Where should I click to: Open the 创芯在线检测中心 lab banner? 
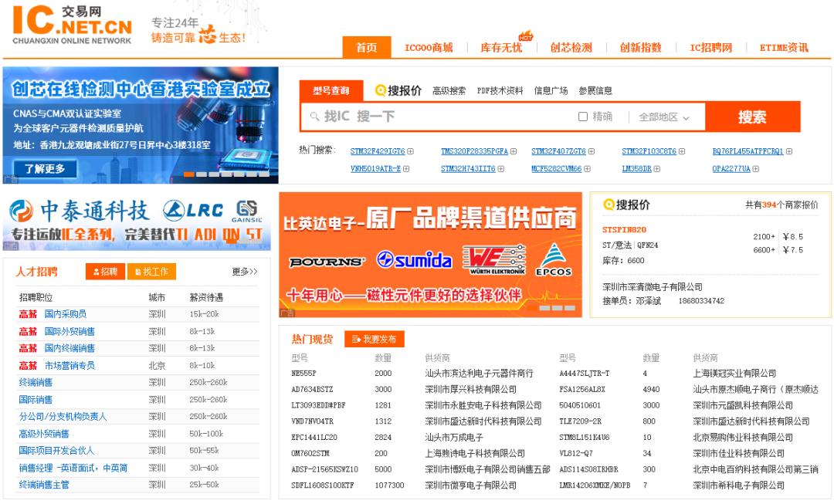pos(141,125)
